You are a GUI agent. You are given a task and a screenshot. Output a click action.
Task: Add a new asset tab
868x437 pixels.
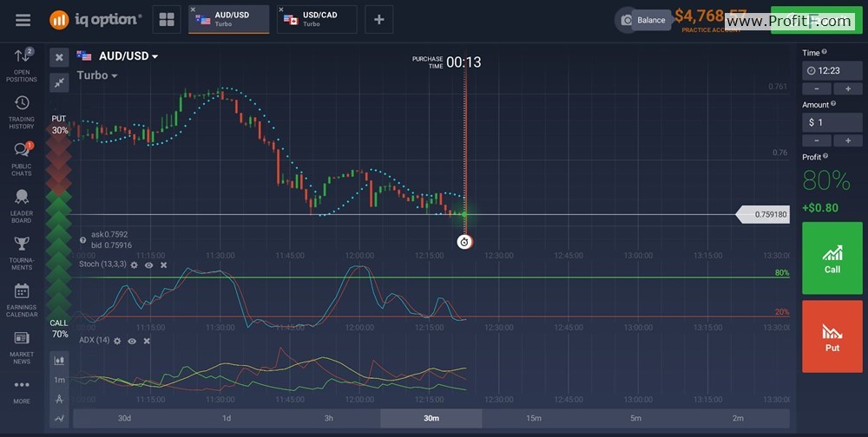[x=379, y=20]
